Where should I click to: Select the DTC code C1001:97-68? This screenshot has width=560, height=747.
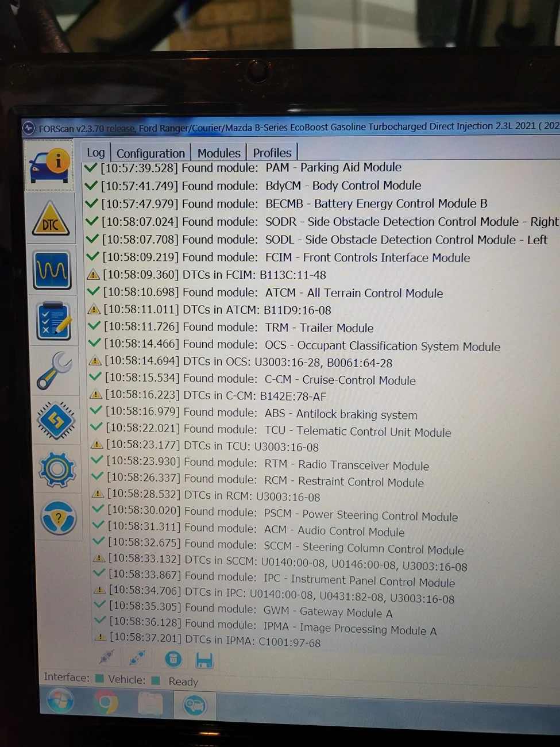(x=289, y=641)
